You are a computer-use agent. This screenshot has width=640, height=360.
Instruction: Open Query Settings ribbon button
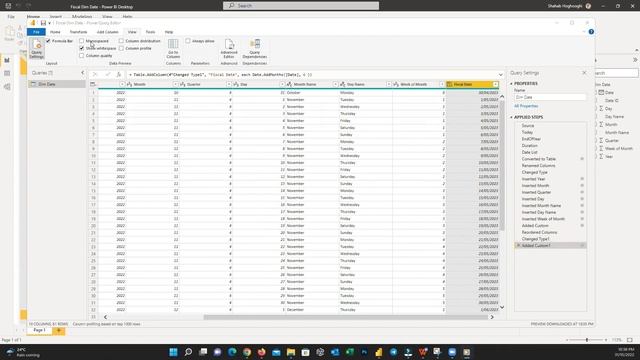point(36,48)
